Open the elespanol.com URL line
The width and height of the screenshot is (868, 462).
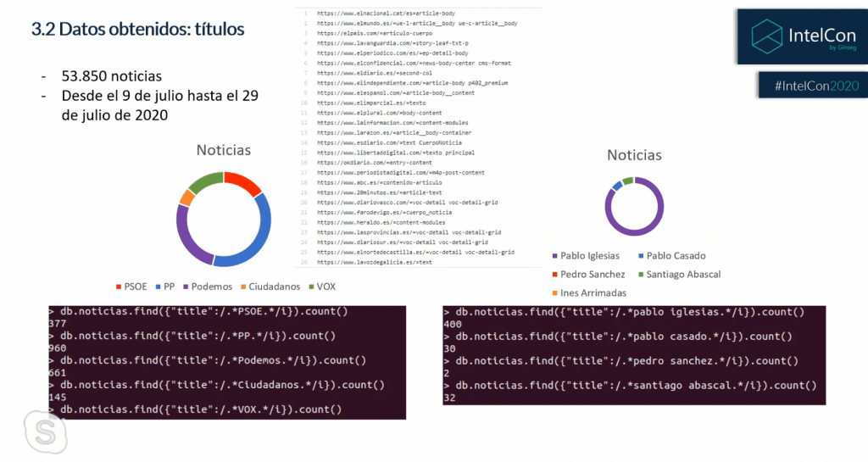pyautogui.click(x=396, y=93)
